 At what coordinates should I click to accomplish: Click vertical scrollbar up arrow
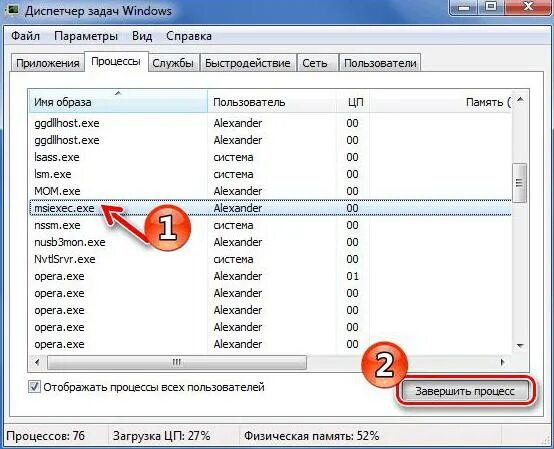520,100
